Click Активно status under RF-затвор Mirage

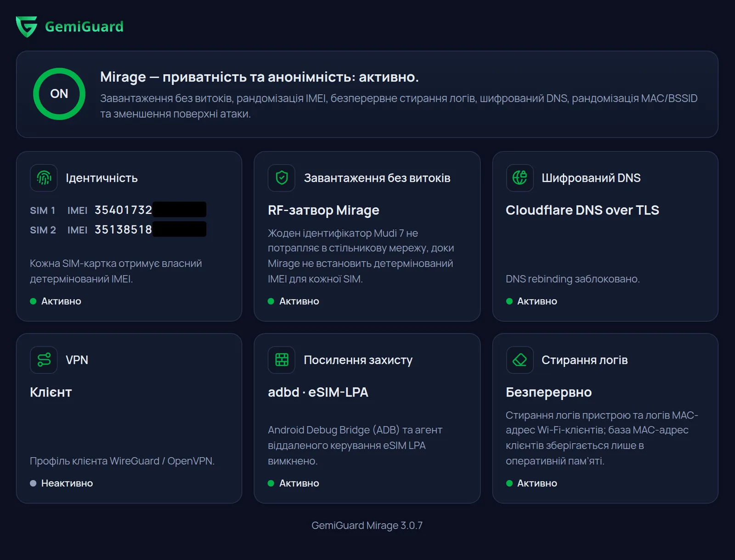click(x=294, y=301)
